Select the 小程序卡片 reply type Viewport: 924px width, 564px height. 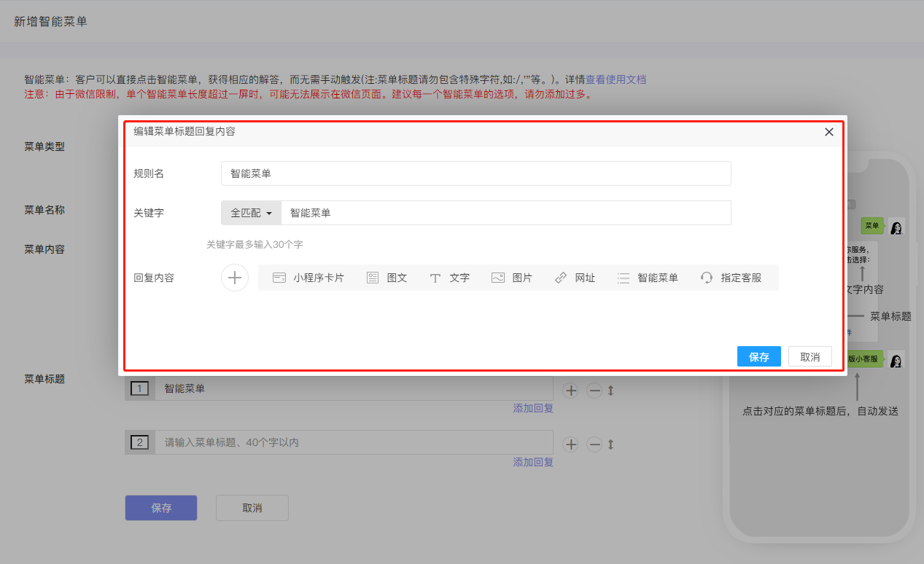pyautogui.click(x=308, y=278)
